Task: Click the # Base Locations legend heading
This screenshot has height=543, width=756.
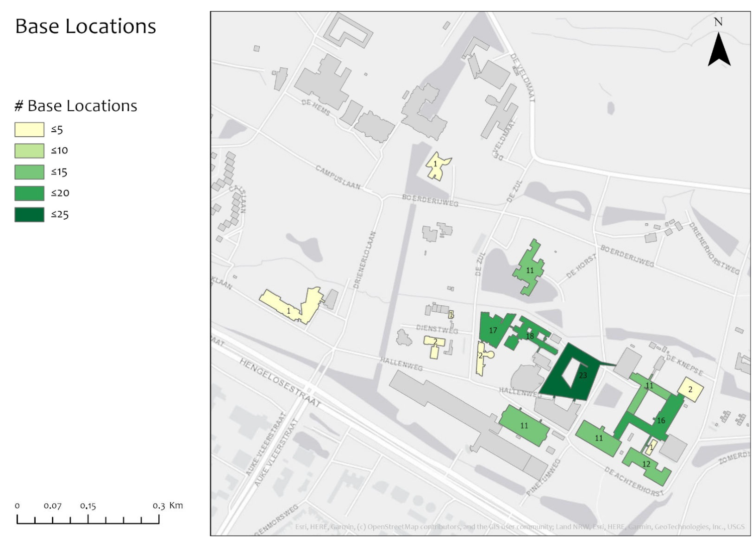Action: click(76, 106)
